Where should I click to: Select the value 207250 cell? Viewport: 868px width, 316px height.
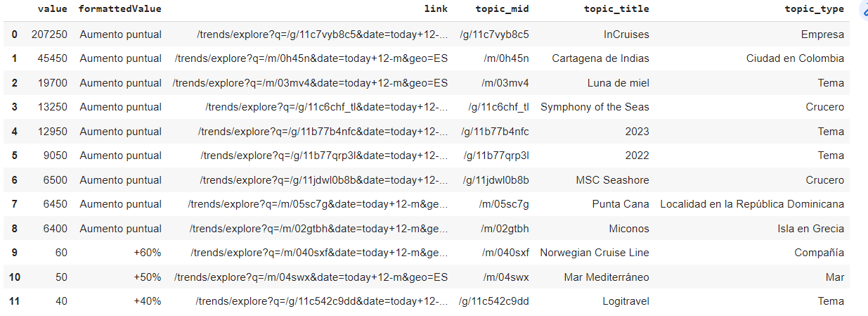49,34
